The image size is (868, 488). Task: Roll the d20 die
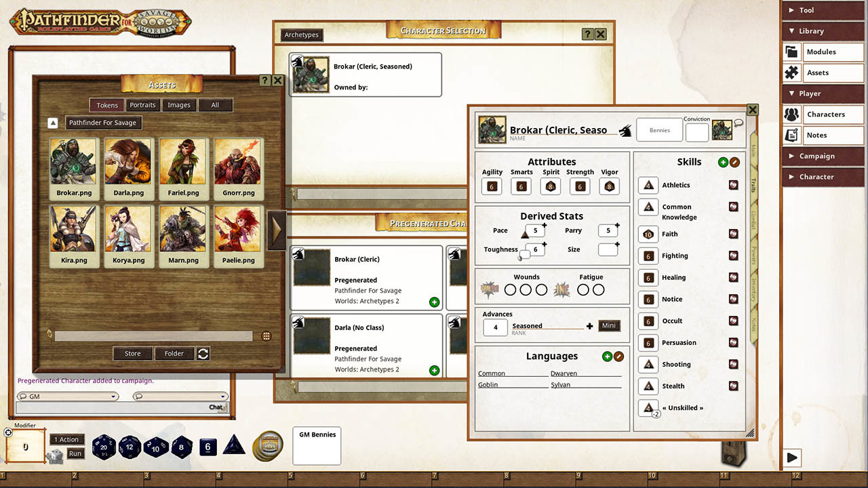104,447
